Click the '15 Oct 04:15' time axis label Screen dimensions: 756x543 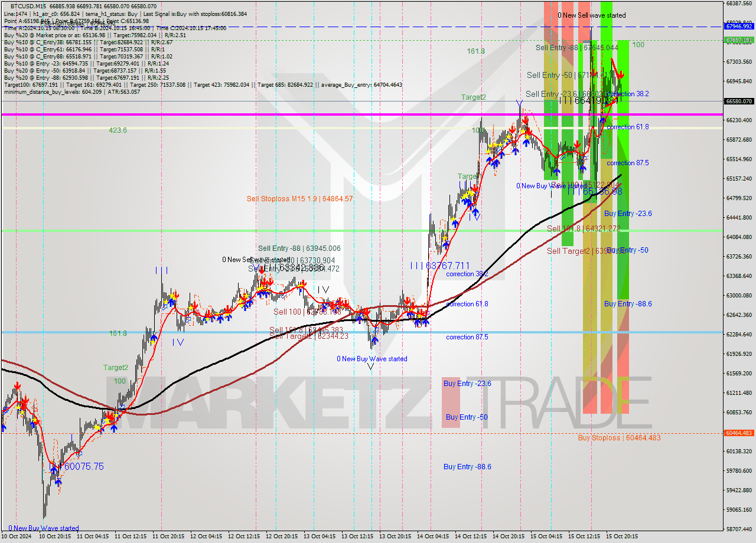coord(546,537)
